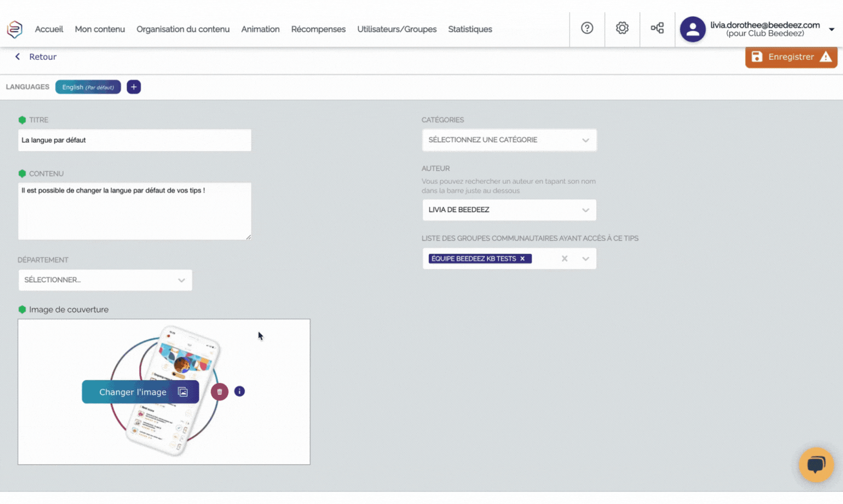The height and width of the screenshot is (504, 843).
Task: Delete cover image with trash icon
Action: point(220,392)
